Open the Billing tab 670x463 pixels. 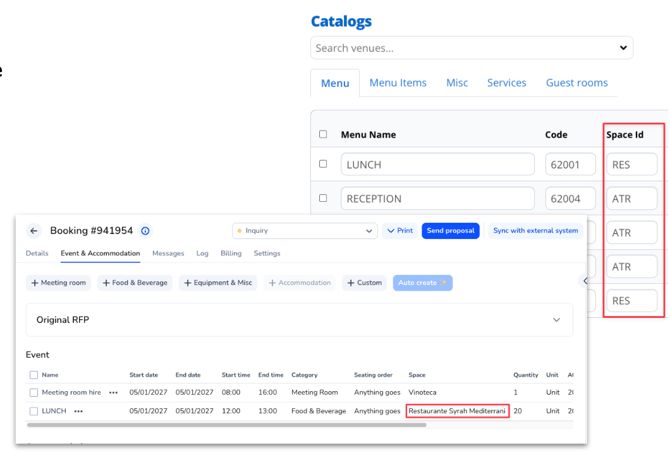[x=231, y=254]
